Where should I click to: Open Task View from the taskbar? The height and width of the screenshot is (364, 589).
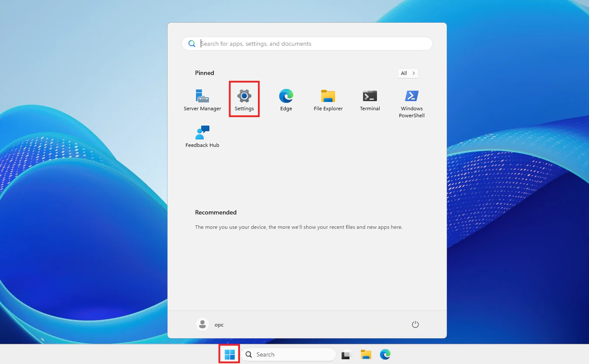pyautogui.click(x=346, y=354)
